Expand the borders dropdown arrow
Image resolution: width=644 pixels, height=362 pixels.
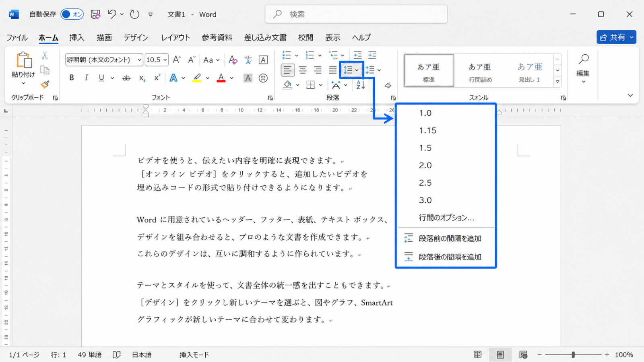(321, 85)
